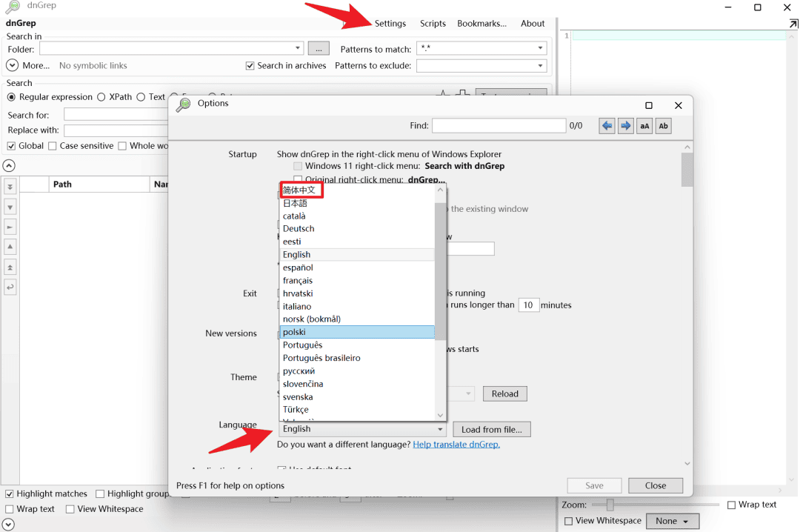
Task: Click collapse all results double-up icon
Action: [10, 267]
